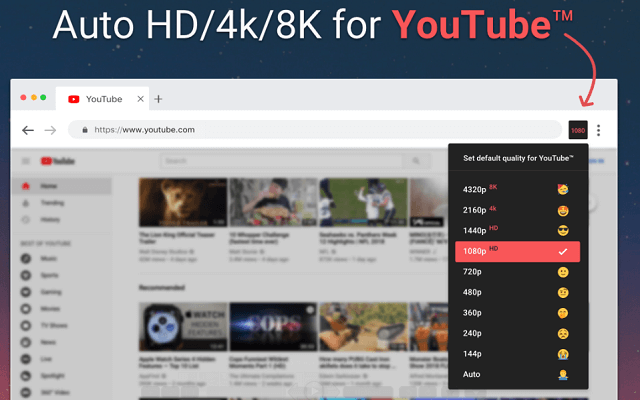Open the Seahawks vs. Panthers thumbnail
The height and width of the screenshot is (400, 640).
(x=363, y=202)
